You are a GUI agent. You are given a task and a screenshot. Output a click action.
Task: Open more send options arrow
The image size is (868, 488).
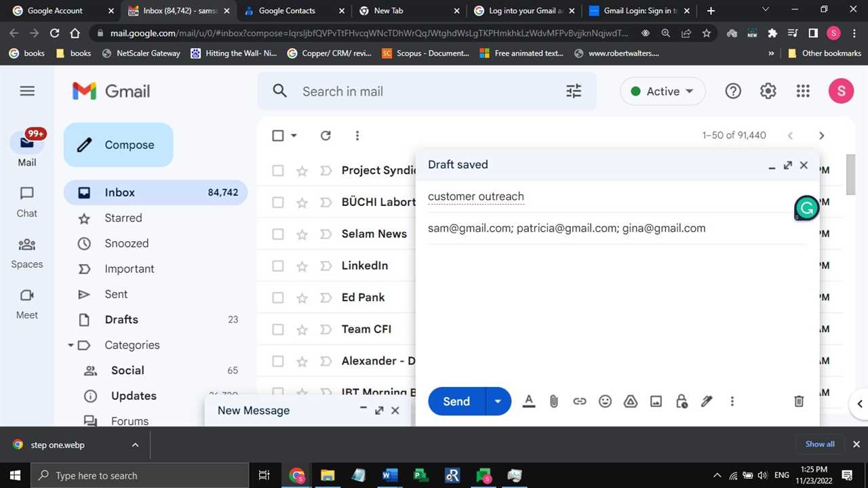pos(498,401)
